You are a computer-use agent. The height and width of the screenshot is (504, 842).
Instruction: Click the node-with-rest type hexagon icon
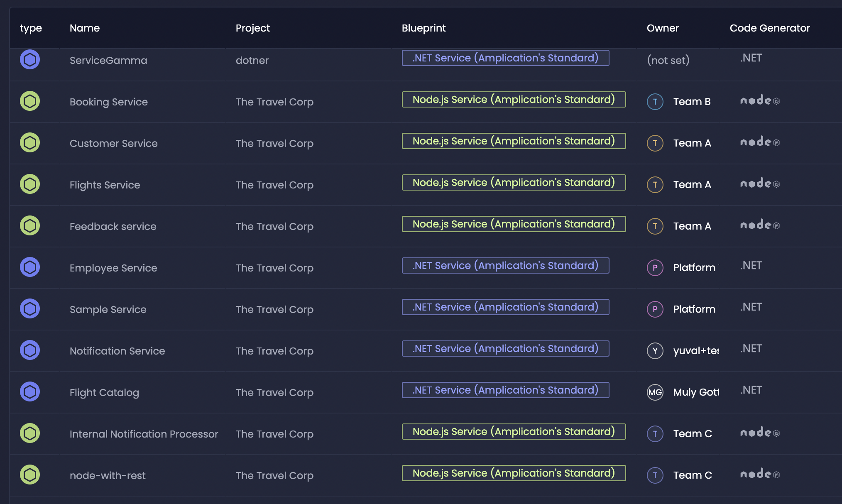30,475
